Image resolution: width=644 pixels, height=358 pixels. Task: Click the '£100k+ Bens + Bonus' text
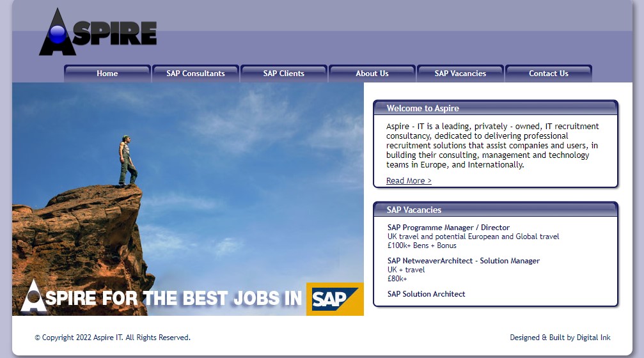(422, 245)
